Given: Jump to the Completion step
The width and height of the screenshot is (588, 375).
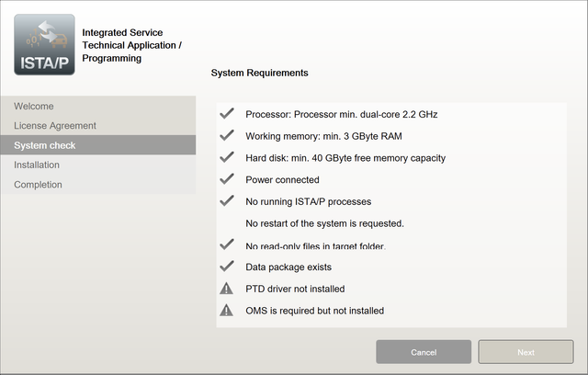Looking at the screenshot, I should click(39, 185).
